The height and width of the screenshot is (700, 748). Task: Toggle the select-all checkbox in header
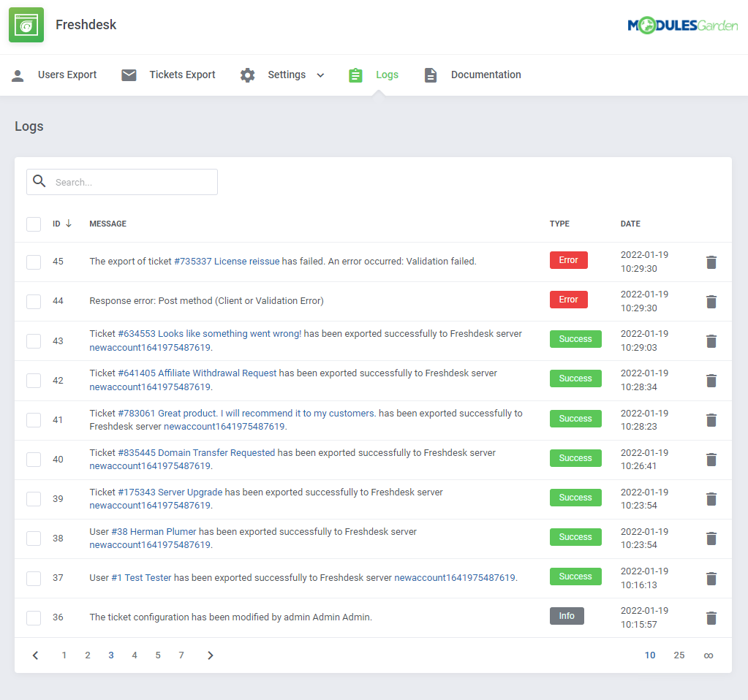34,224
